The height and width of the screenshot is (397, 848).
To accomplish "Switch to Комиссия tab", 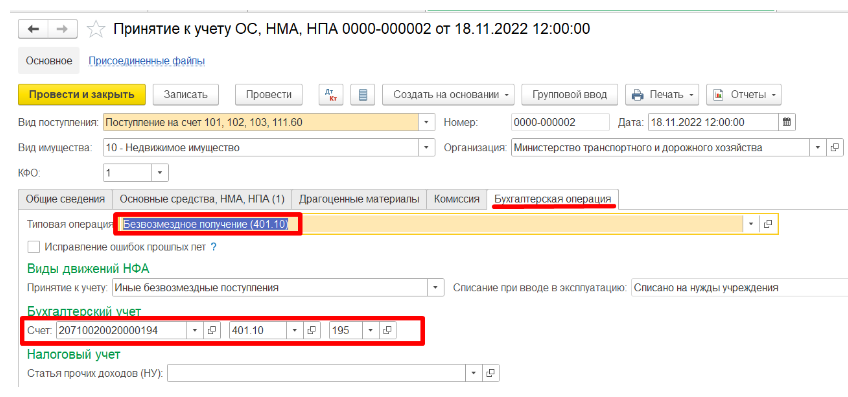I will click(x=456, y=198).
